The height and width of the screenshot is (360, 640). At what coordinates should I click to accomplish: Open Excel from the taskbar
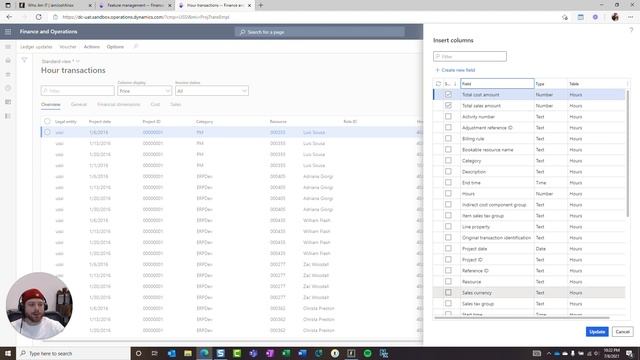point(286,353)
